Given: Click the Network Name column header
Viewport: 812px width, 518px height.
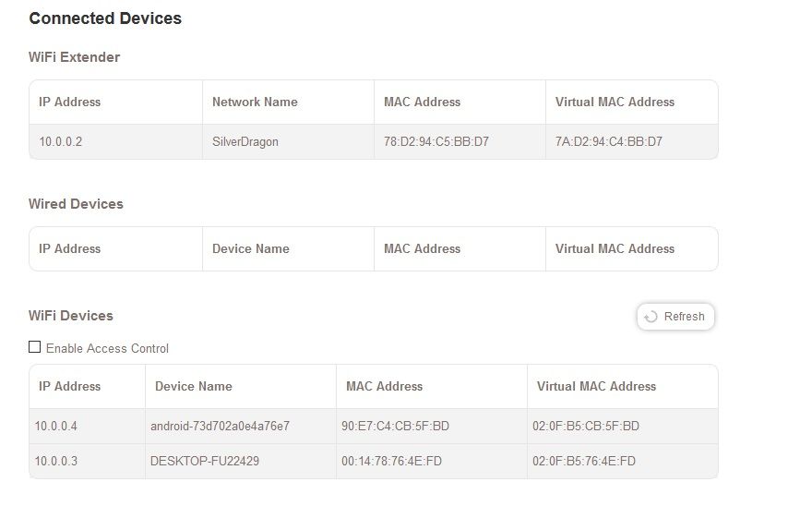Looking at the screenshot, I should (255, 102).
